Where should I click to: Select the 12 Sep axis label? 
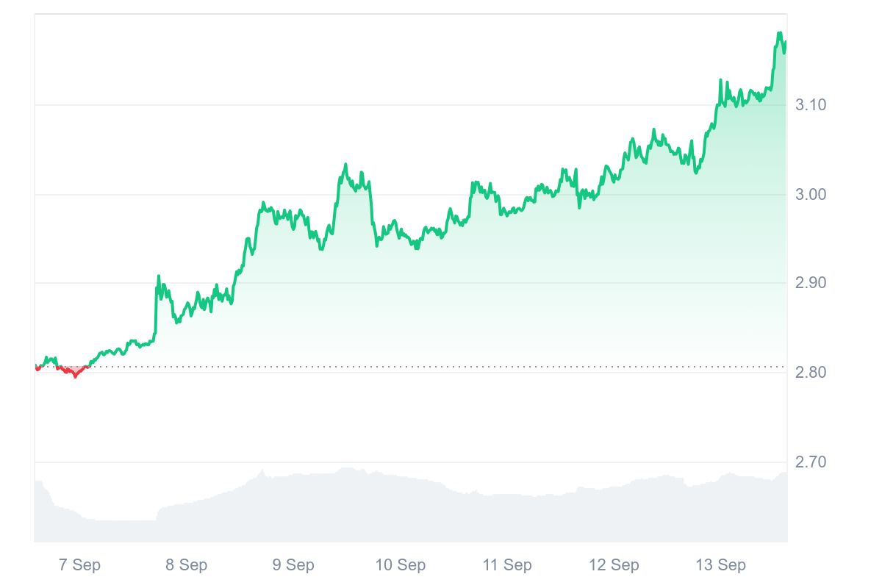[x=614, y=565]
